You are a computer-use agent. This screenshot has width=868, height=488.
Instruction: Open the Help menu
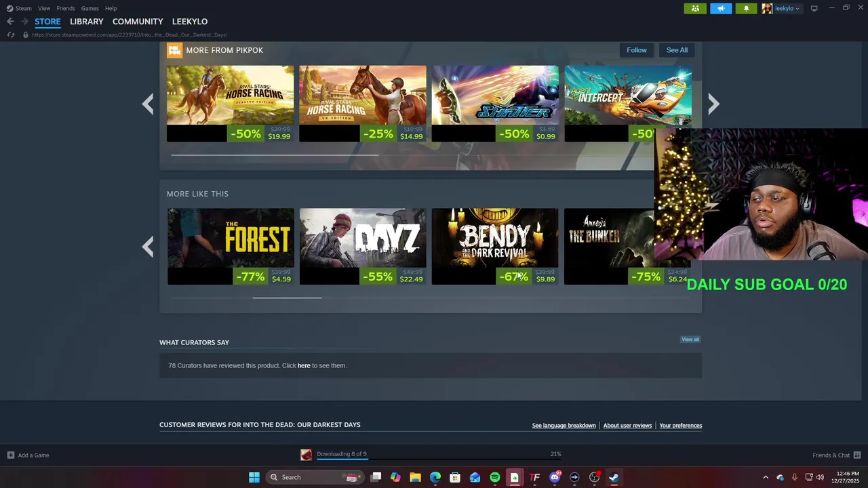[111, 8]
